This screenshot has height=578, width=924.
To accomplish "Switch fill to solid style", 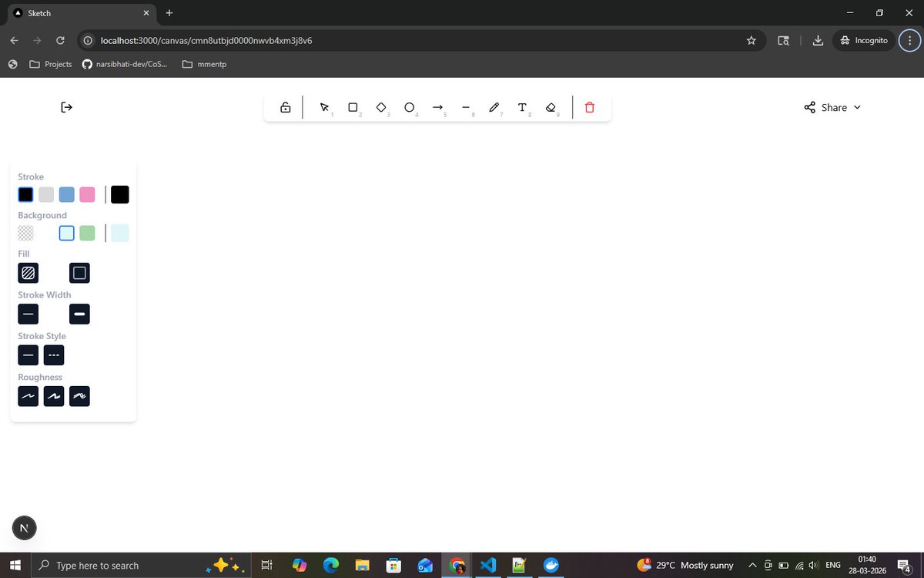I will [x=79, y=273].
